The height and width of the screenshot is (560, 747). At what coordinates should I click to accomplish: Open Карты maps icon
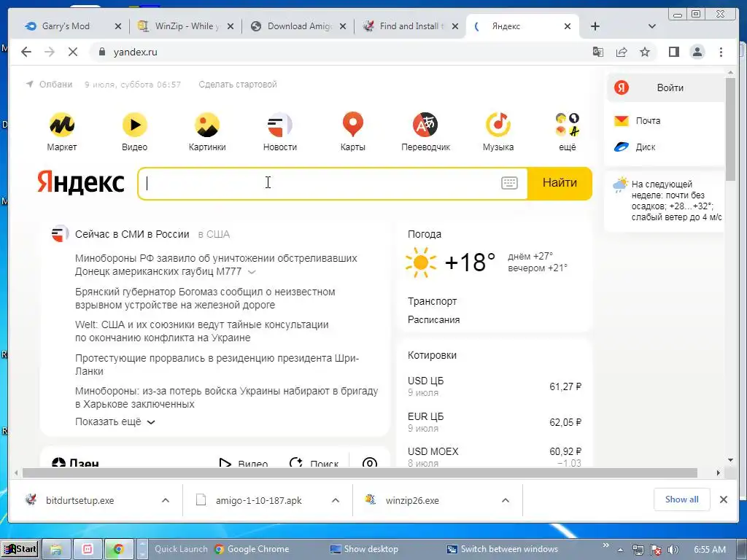[353, 125]
